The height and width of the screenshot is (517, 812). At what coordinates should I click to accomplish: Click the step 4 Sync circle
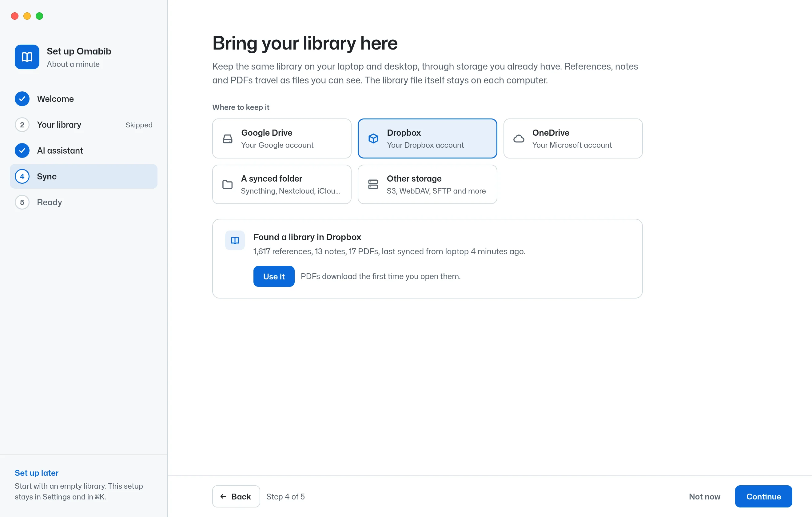(x=22, y=177)
